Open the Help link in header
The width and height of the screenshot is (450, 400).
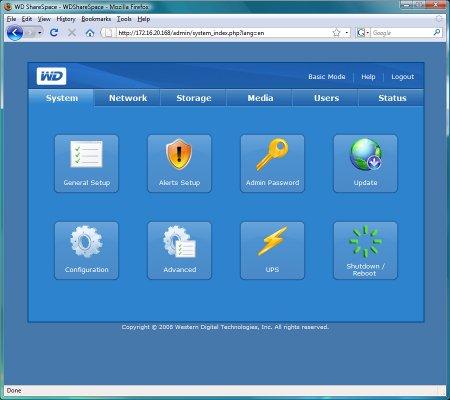click(x=368, y=77)
